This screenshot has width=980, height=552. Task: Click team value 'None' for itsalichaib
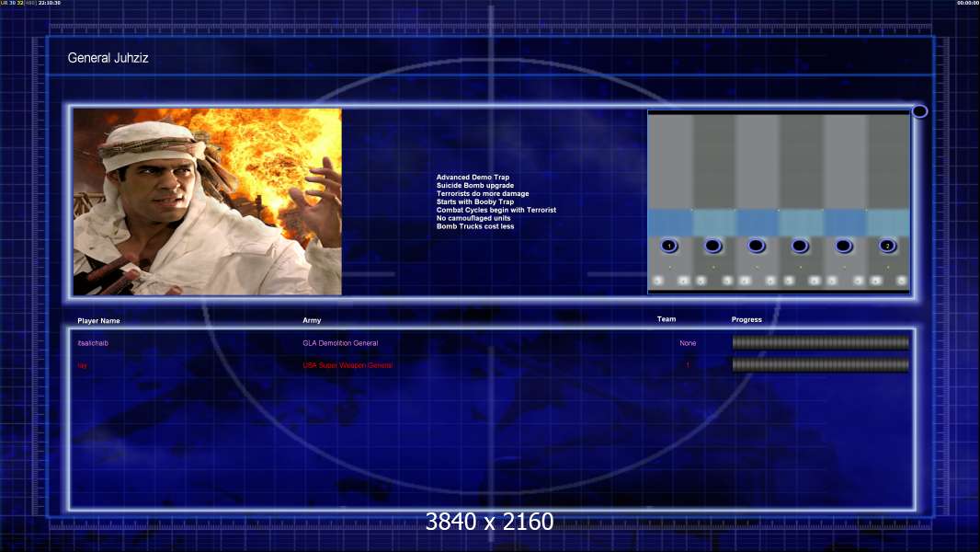coord(688,343)
